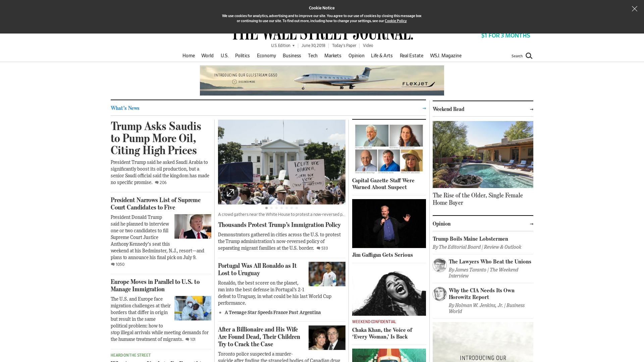Select the first slideshow dot indicator
This screenshot has width=644, height=362.
pos(266,208)
